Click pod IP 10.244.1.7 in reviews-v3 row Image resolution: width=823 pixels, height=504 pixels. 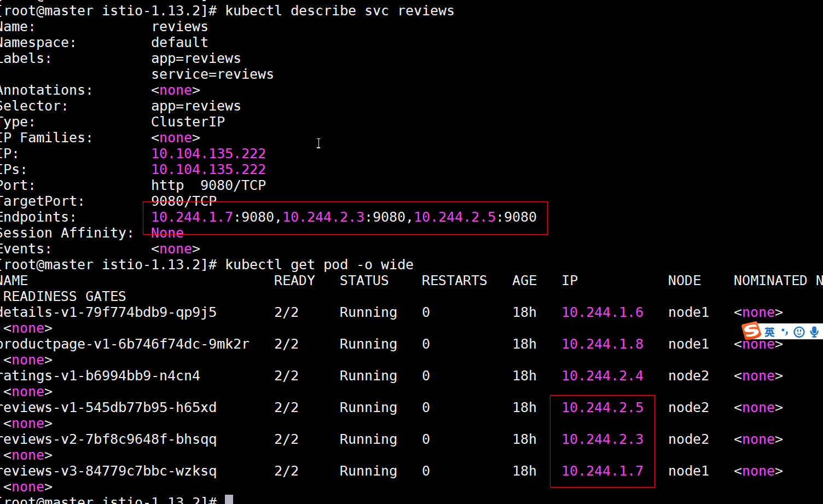(x=602, y=471)
